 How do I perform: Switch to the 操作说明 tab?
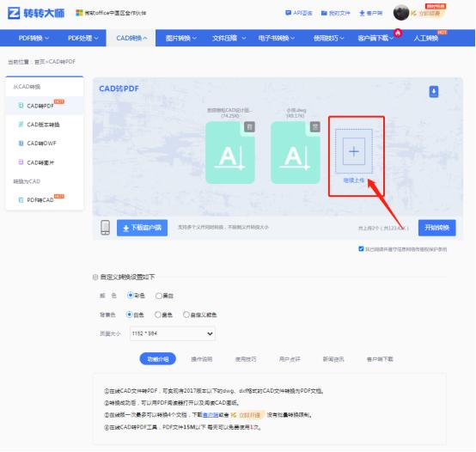click(x=202, y=359)
